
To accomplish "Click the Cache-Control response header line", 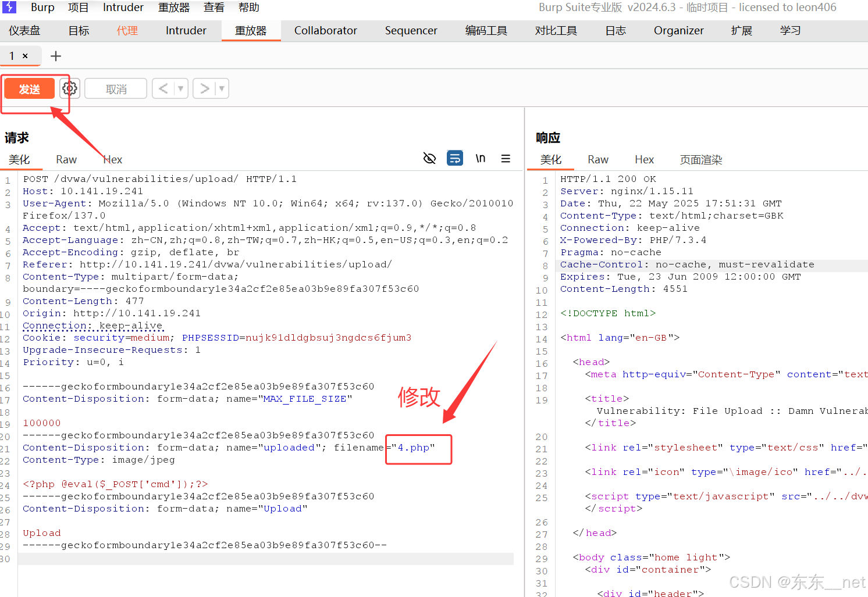I will pyautogui.click(x=687, y=264).
